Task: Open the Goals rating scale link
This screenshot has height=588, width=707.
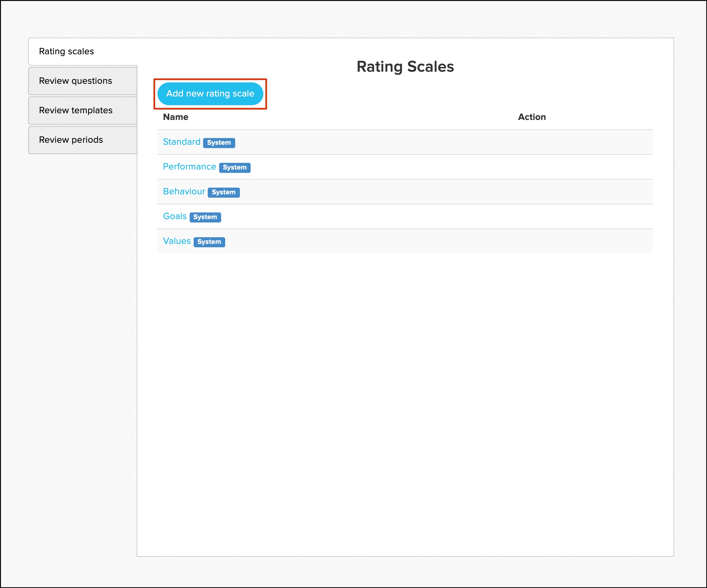Action: [x=174, y=216]
